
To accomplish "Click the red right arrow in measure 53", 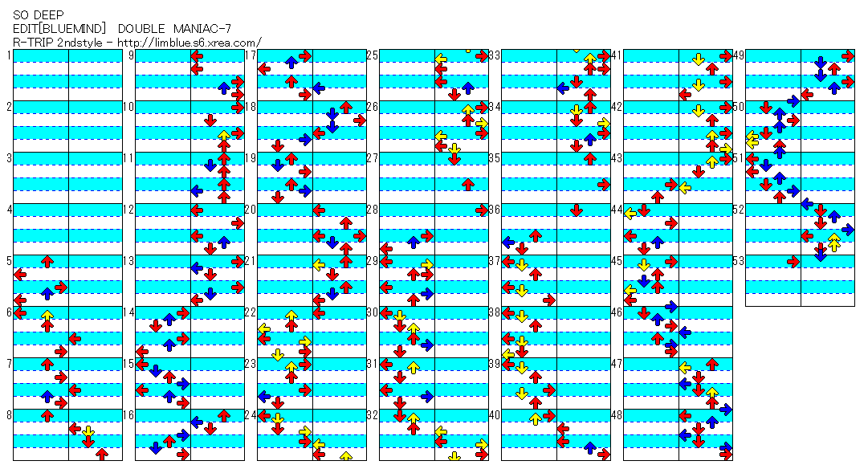I will pyautogui.click(x=793, y=261).
